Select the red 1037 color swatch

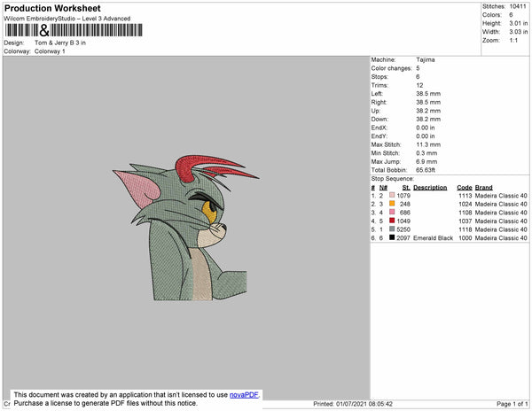tap(392, 221)
